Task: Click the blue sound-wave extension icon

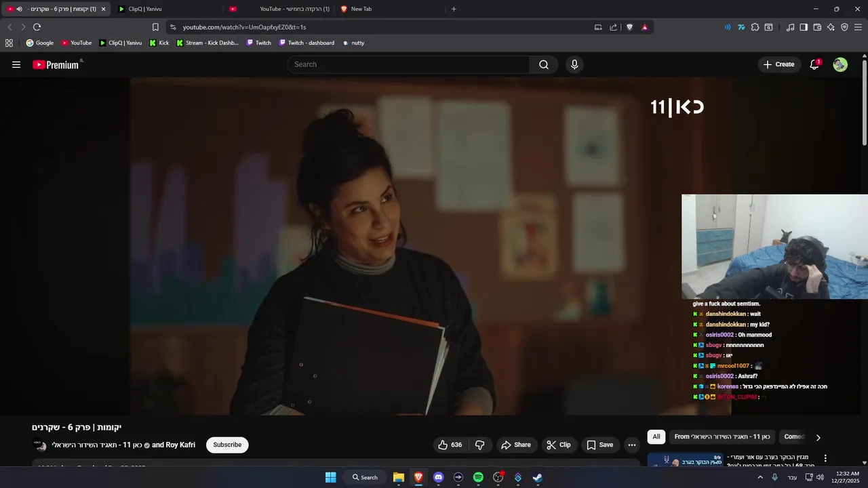Action: 728,27
